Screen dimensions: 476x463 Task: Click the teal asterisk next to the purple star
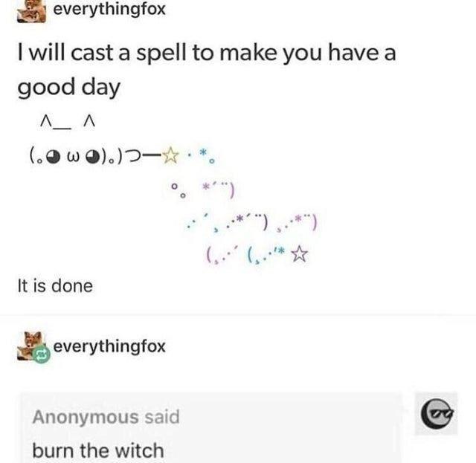pyautogui.click(x=282, y=251)
